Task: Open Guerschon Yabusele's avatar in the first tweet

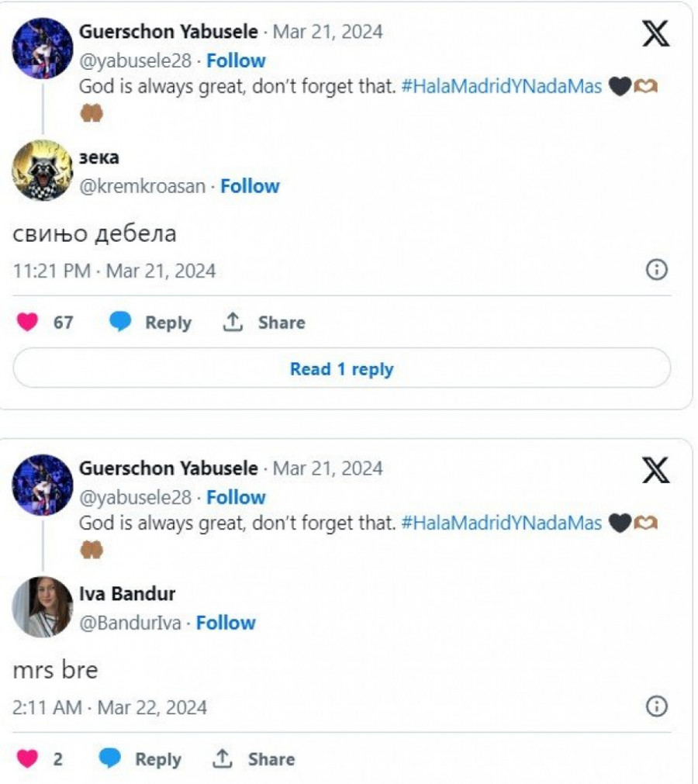Action: pos(43,48)
